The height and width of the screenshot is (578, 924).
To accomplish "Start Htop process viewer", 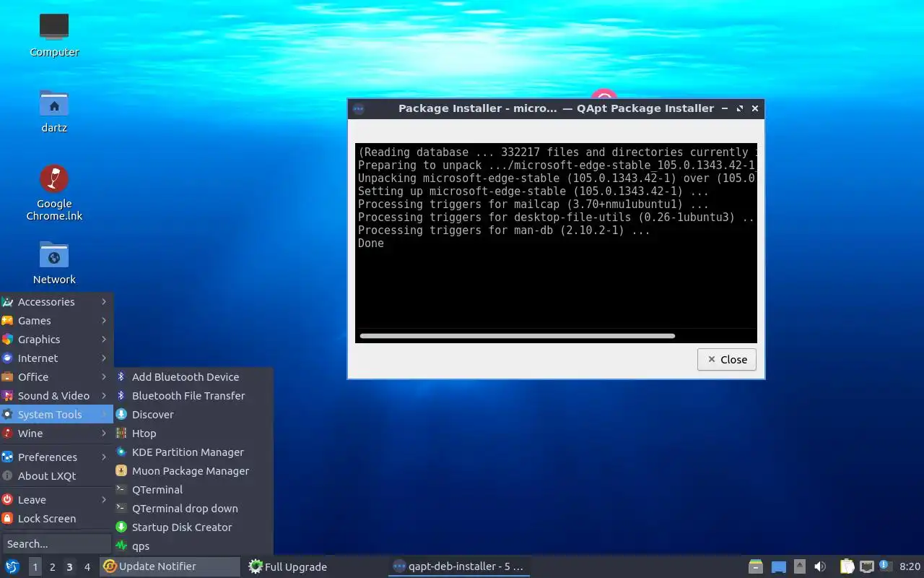I will (x=193, y=433).
